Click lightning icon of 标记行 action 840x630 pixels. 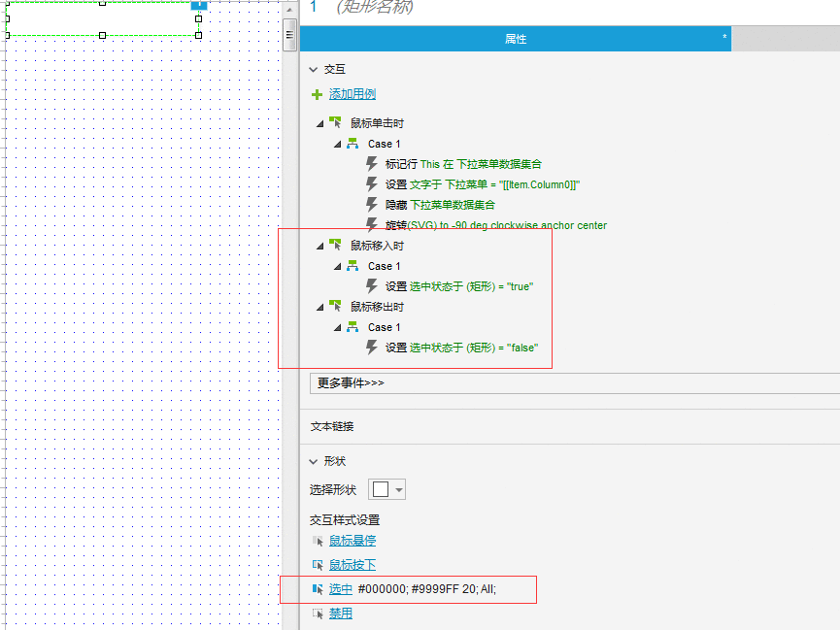371,163
